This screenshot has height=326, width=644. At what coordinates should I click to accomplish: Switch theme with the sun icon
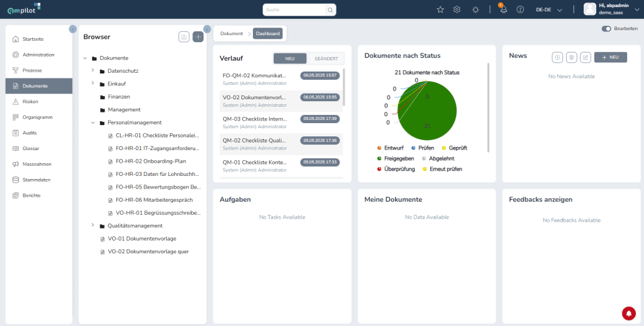click(475, 9)
